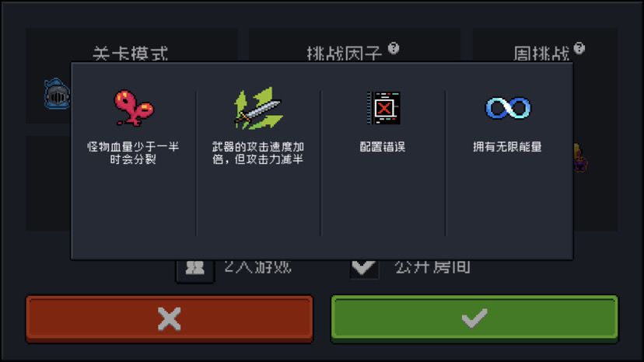Image resolution: width=644 pixels, height=362 pixels.
Task: Switch to the 关卡模式 section
Action: [x=131, y=54]
